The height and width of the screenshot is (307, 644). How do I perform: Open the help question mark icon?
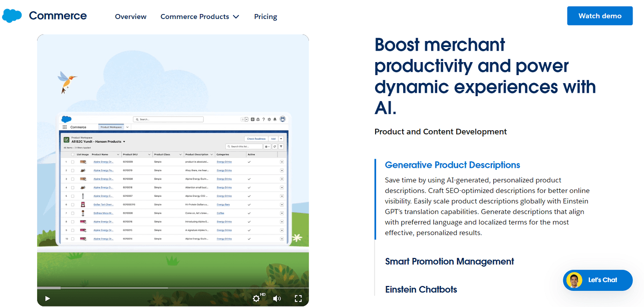coord(264,119)
